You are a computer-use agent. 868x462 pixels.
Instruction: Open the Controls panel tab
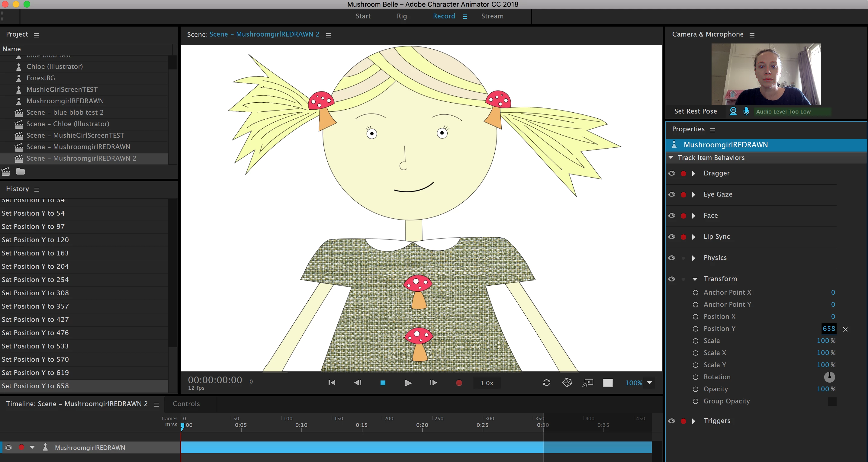186,404
